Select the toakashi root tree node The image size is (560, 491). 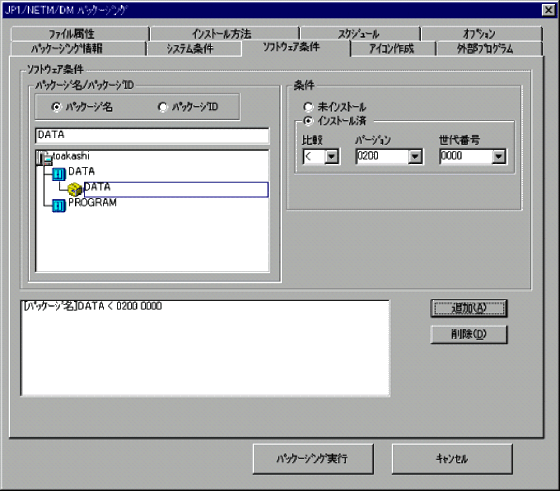(x=71, y=156)
